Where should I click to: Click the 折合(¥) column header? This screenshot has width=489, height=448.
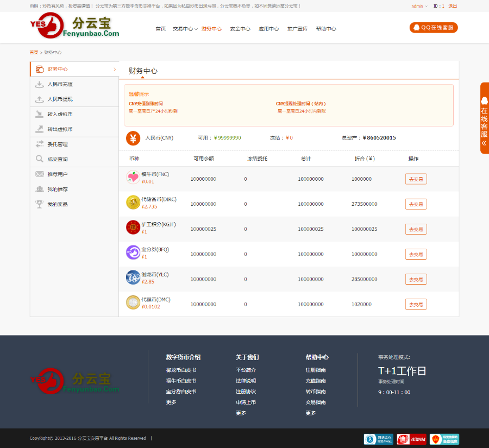point(365,159)
